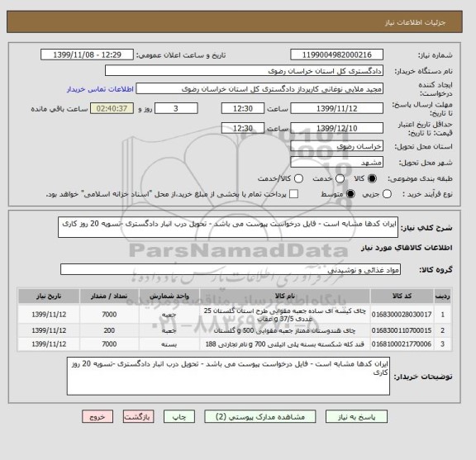Click the چای هندوستان ممتاز product name cell
Viewport: 476px width, 460px height.
285,330
